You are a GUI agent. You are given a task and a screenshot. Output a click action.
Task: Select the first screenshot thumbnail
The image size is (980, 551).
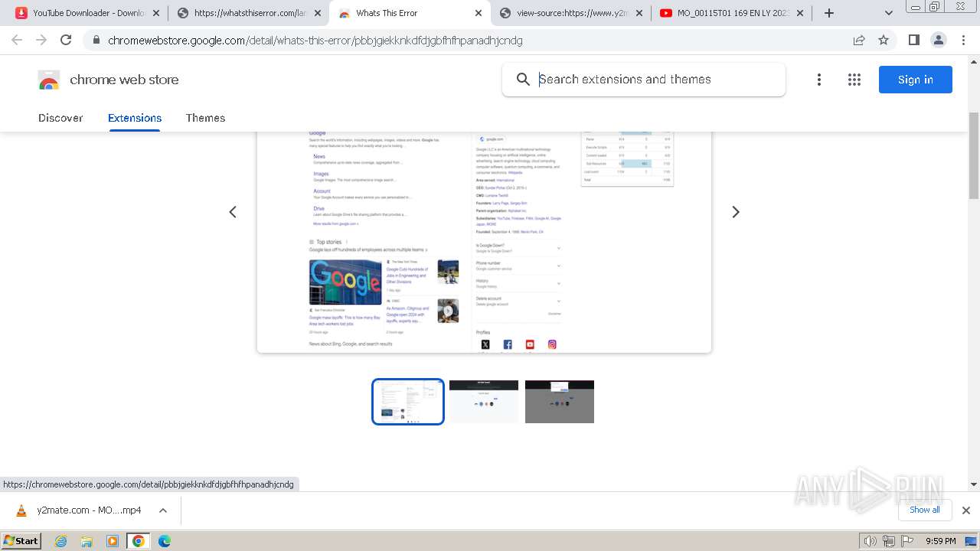pyautogui.click(x=408, y=402)
